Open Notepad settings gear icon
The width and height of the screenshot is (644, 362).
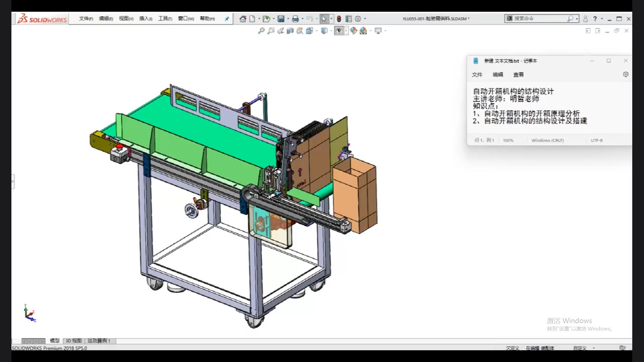(626, 74)
